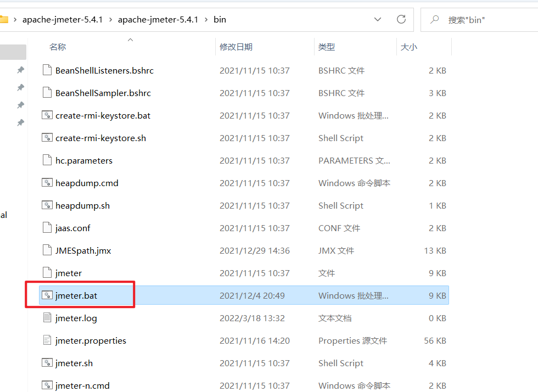This screenshot has width=538, height=392.
Task: Select the file name create-rmi-keystore.bat
Action: tap(103, 116)
